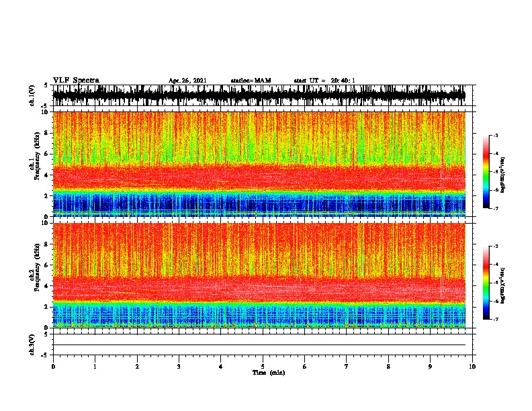
Task: Click the "station=MAM" header label
Action: point(251,81)
